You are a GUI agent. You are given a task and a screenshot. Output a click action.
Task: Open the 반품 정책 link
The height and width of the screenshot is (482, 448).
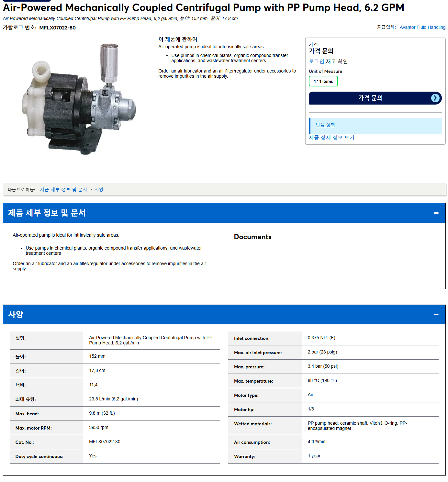point(325,125)
